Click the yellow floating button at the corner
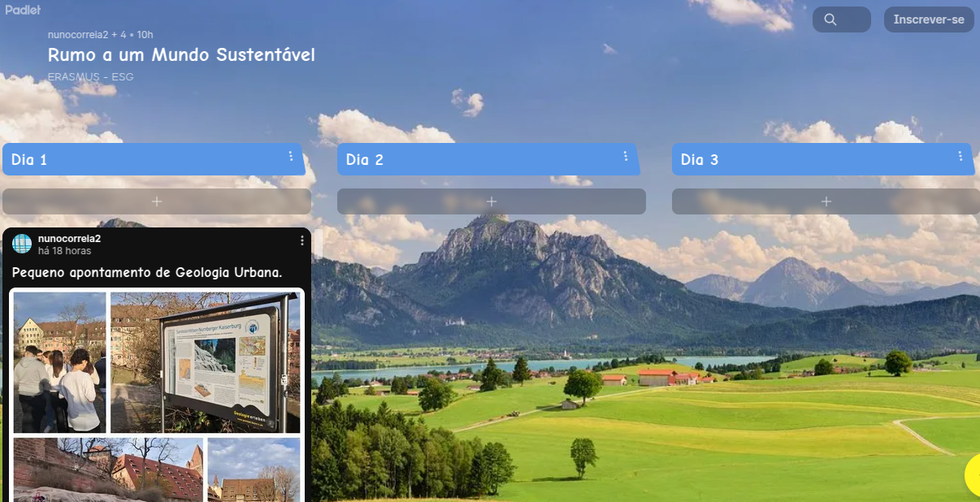980x502 pixels. [972, 475]
